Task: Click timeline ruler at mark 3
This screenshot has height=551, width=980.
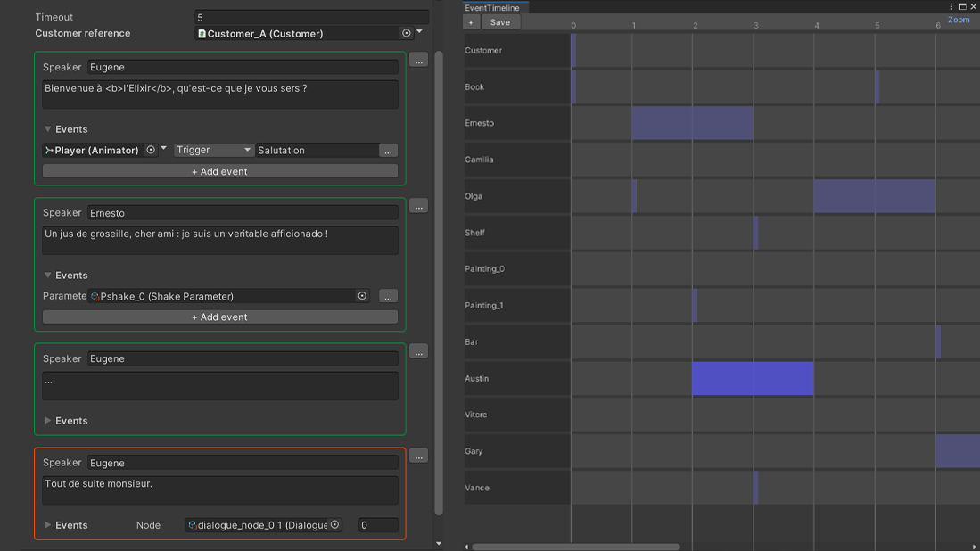Action: pos(755,26)
